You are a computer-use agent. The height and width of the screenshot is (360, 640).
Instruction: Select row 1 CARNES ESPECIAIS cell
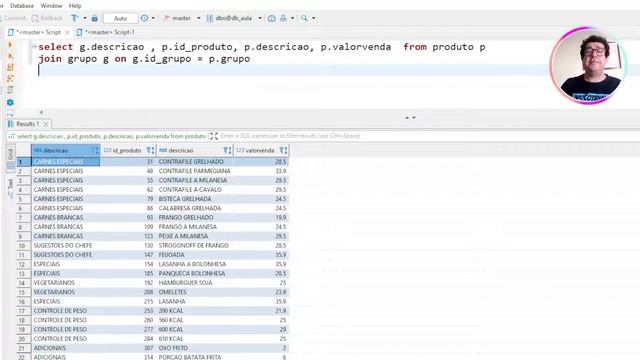pyautogui.click(x=66, y=162)
